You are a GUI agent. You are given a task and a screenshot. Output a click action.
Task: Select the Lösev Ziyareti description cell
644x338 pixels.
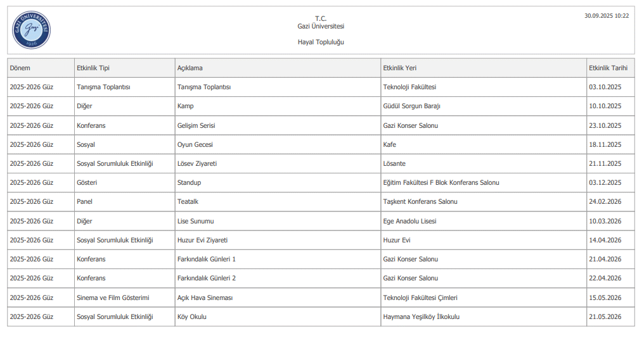click(x=197, y=163)
